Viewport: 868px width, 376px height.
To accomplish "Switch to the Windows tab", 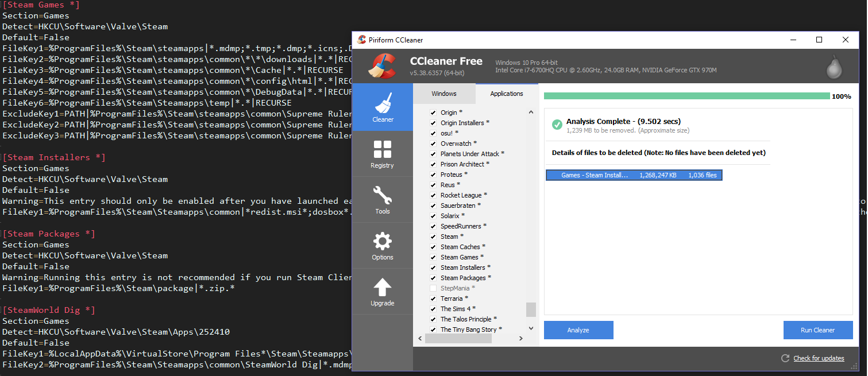I will tap(444, 94).
